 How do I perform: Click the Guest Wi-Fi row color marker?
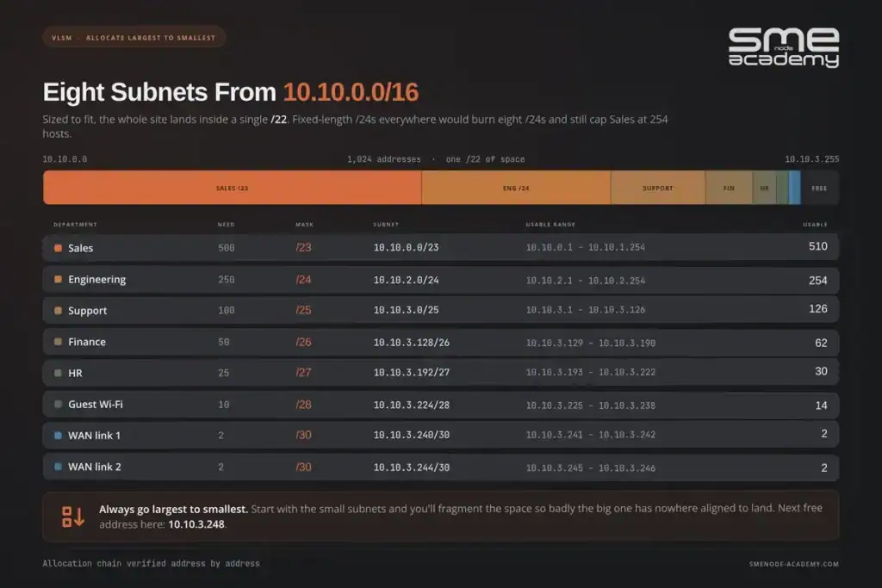point(58,404)
